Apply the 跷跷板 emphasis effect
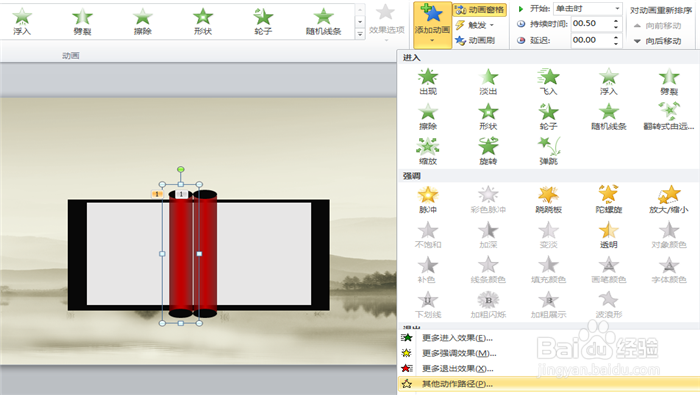700x395 pixels. [548, 200]
